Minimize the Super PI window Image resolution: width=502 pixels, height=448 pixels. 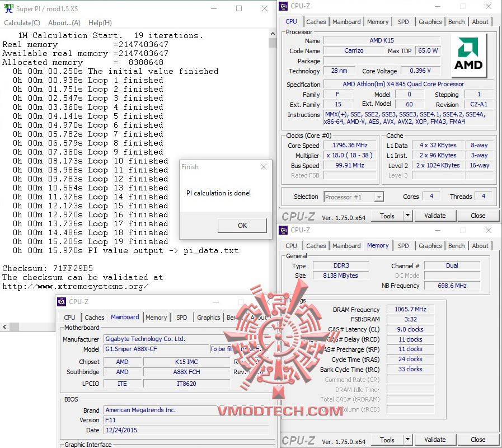pos(214,8)
